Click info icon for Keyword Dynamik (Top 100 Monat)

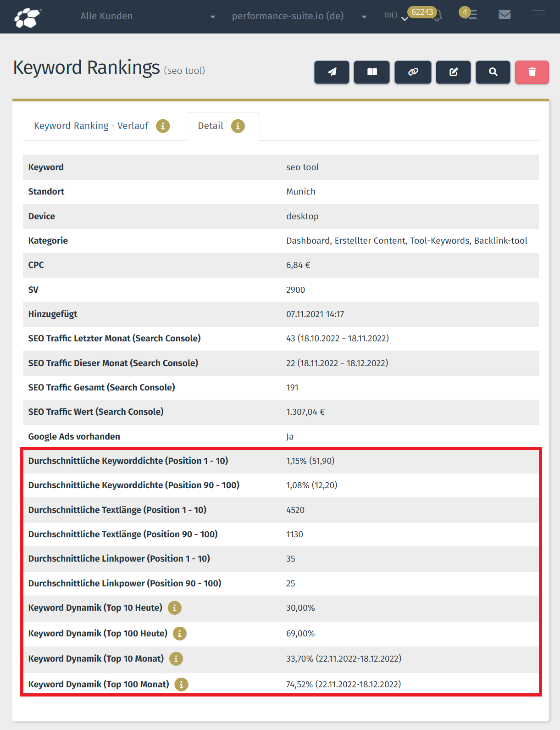(x=181, y=685)
